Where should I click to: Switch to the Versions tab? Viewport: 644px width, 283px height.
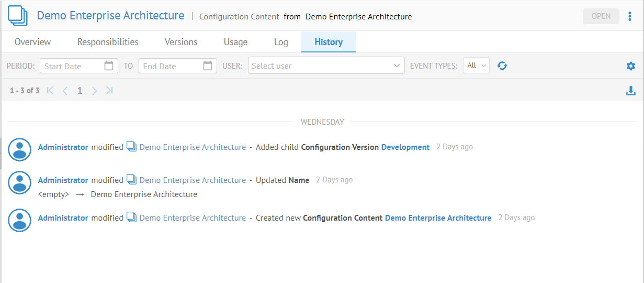point(181,42)
